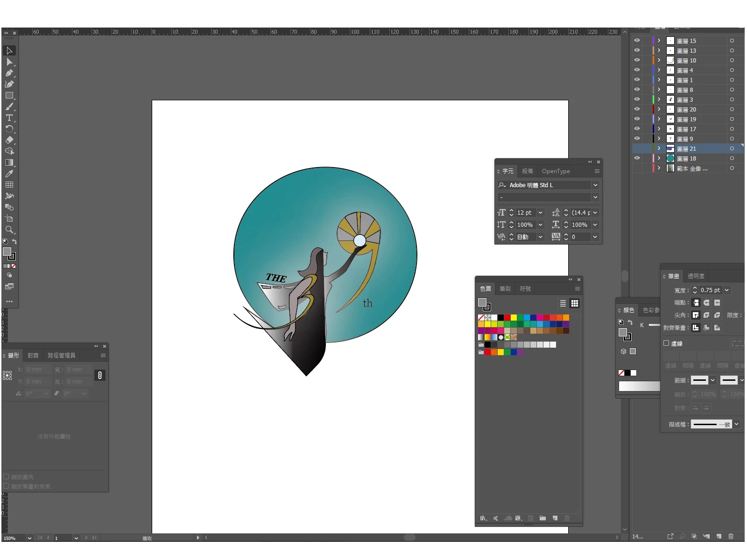Image resolution: width=747 pixels, height=560 pixels.
Task: Select the Paintbrush tool
Action: [x=9, y=106]
